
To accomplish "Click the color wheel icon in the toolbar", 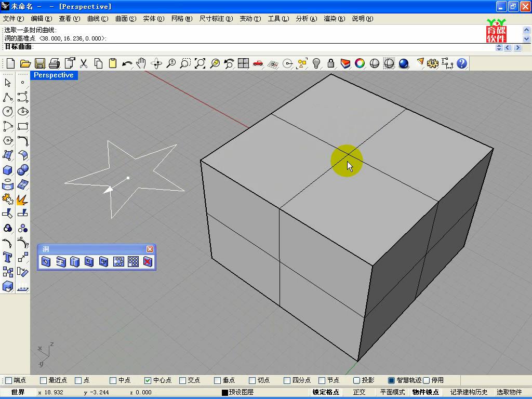I will tap(360, 63).
